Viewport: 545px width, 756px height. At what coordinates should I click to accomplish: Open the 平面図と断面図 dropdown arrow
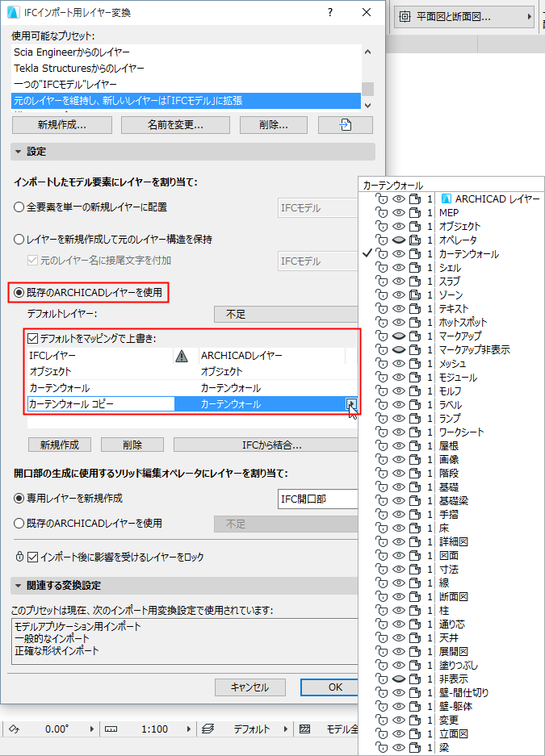(x=529, y=17)
